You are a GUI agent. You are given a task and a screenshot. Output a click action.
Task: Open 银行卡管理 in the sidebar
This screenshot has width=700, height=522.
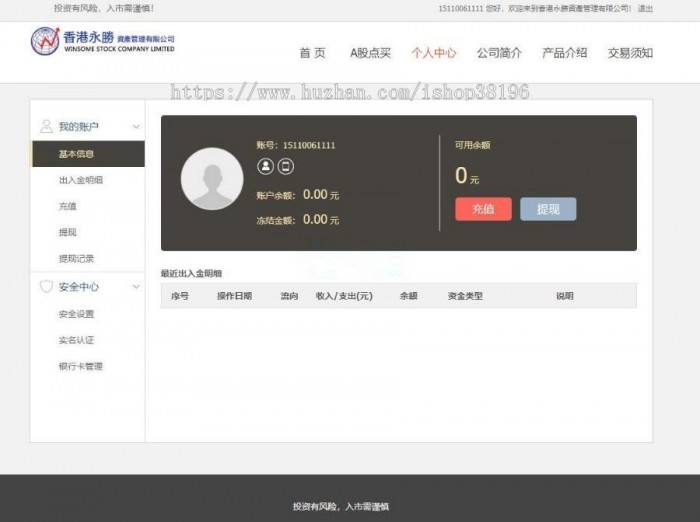81,366
